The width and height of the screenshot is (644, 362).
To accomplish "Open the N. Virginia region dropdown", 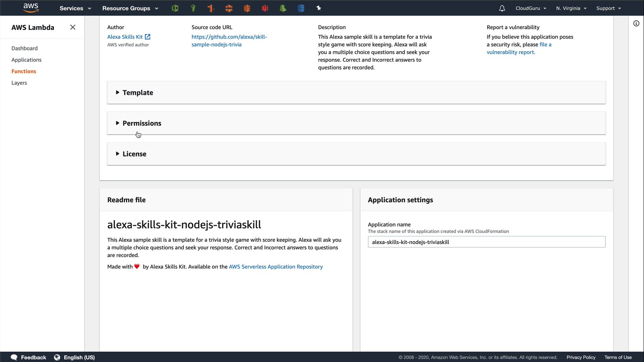I will (x=571, y=8).
